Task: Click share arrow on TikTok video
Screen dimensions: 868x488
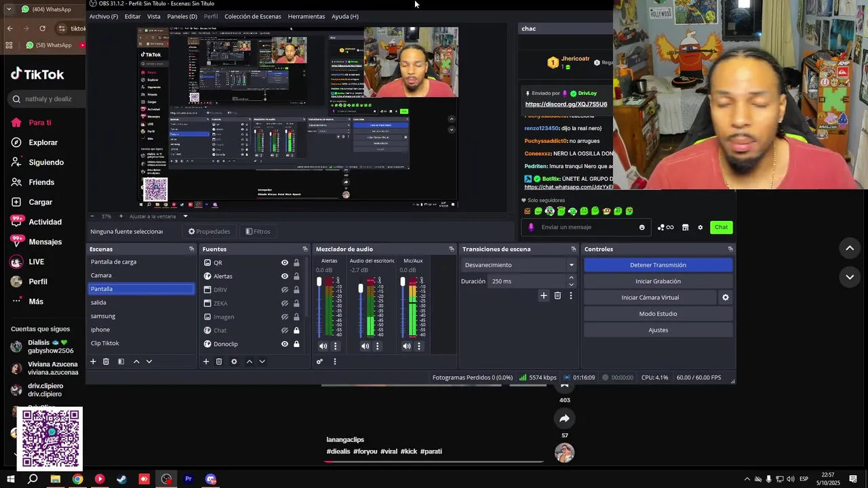Action: click(x=564, y=418)
